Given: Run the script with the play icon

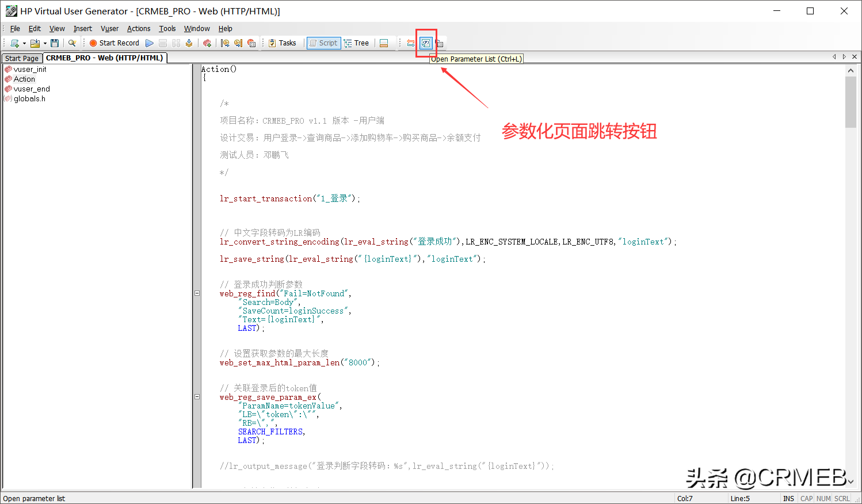Looking at the screenshot, I should [150, 43].
